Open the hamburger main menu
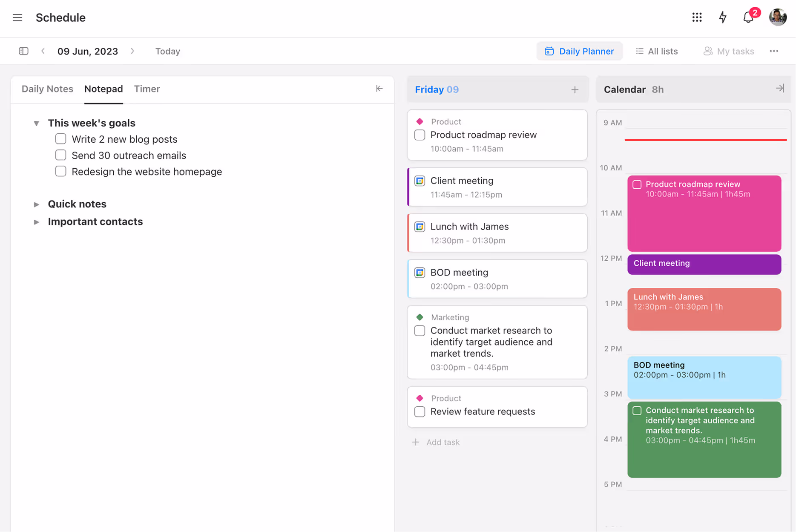Image resolution: width=796 pixels, height=532 pixels. (x=17, y=17)
